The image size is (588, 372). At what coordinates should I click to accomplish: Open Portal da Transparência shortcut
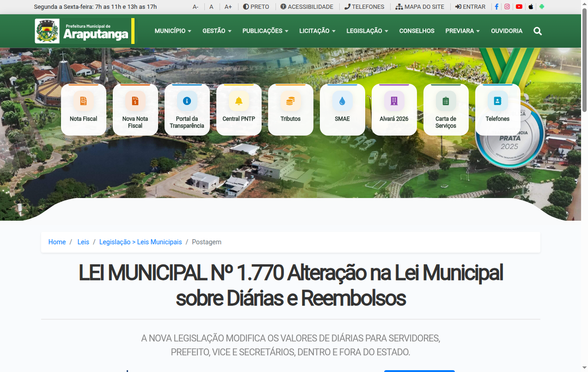[x=187, y=110]
